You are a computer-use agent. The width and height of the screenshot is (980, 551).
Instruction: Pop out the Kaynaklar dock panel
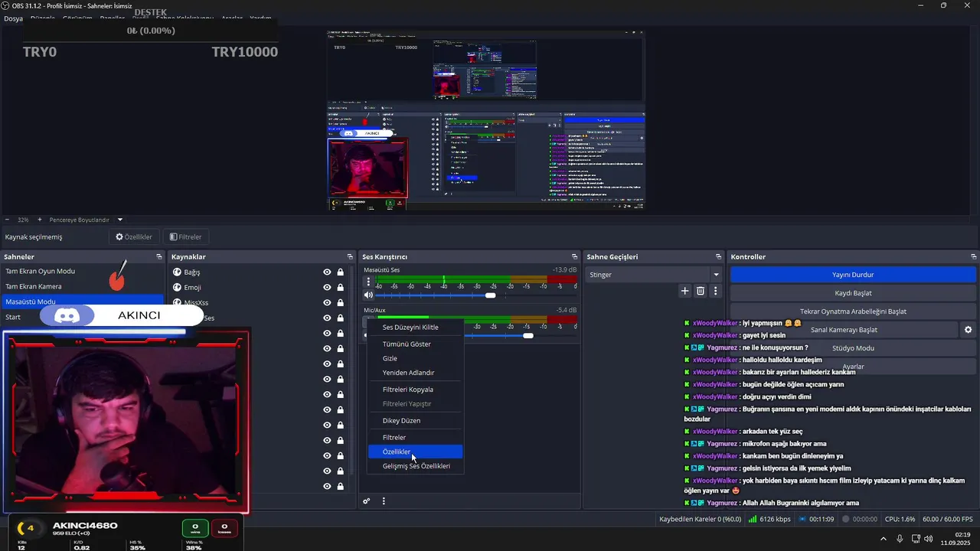350,257
